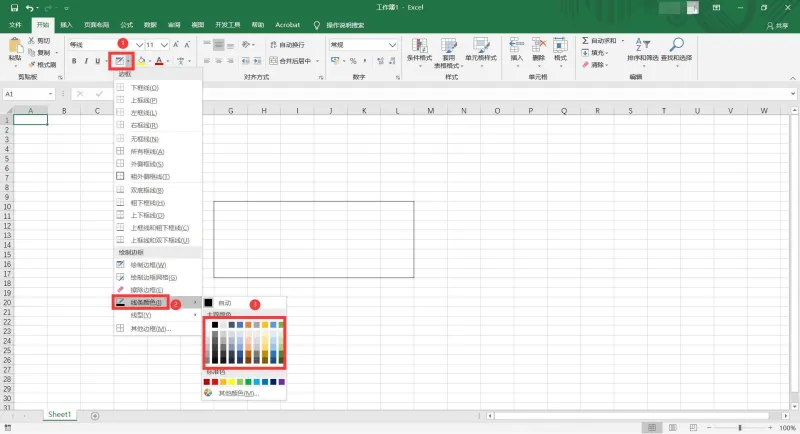Expand the font size dropdown showing 11

tap(164, 45)
